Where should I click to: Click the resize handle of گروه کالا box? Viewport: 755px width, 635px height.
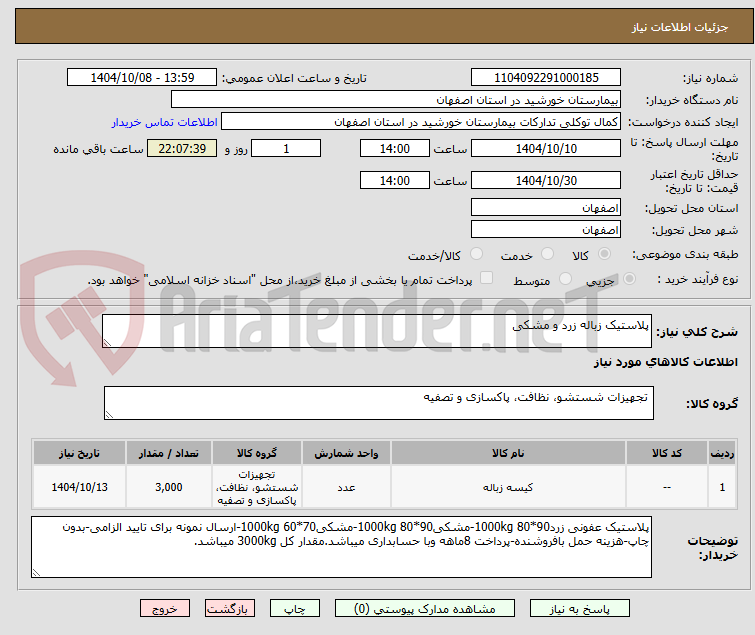[109, 415]
